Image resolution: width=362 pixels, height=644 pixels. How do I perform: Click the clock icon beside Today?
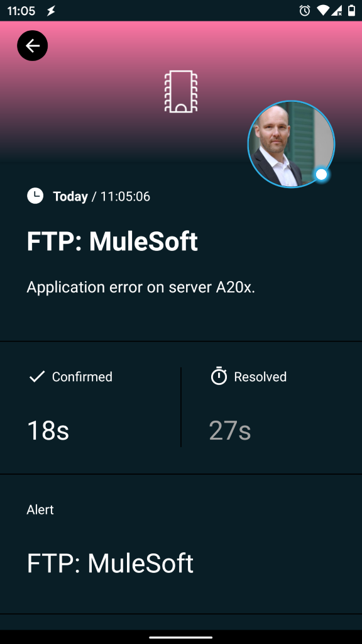click(x=35, y=196)
